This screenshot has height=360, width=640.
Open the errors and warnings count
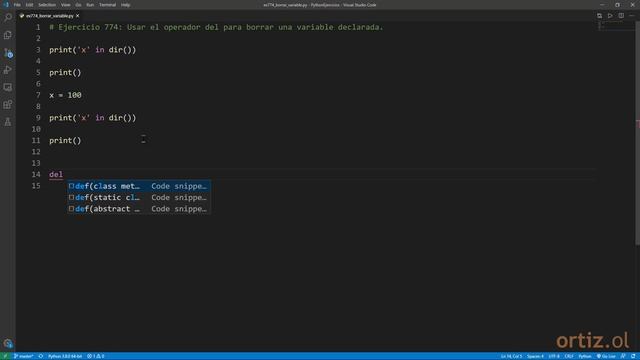click(x=96, y=356)
